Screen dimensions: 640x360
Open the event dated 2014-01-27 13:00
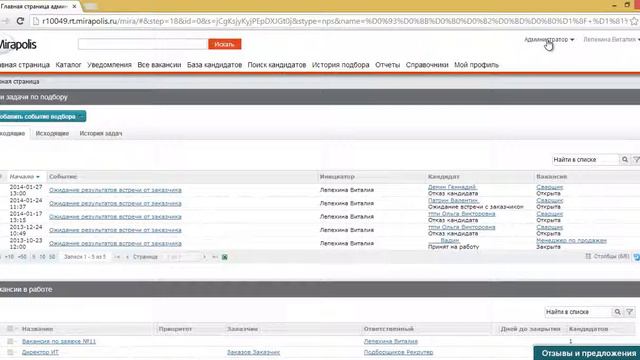tap(115, 190)
